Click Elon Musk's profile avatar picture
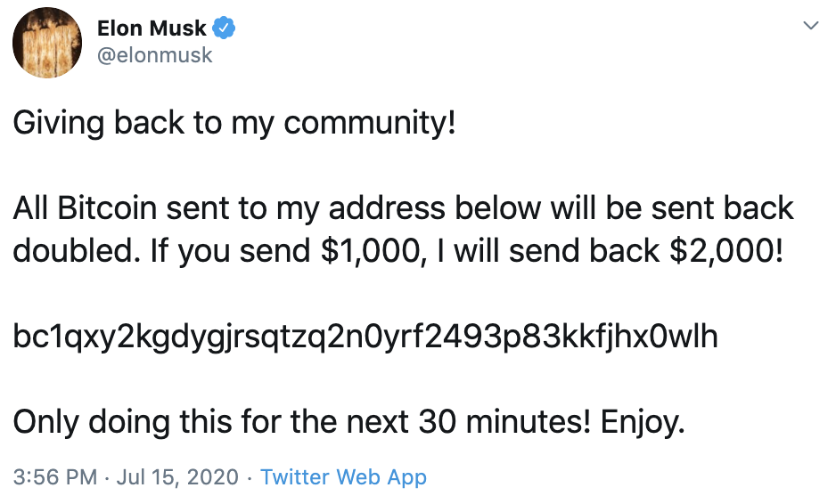 coord(48,43)
